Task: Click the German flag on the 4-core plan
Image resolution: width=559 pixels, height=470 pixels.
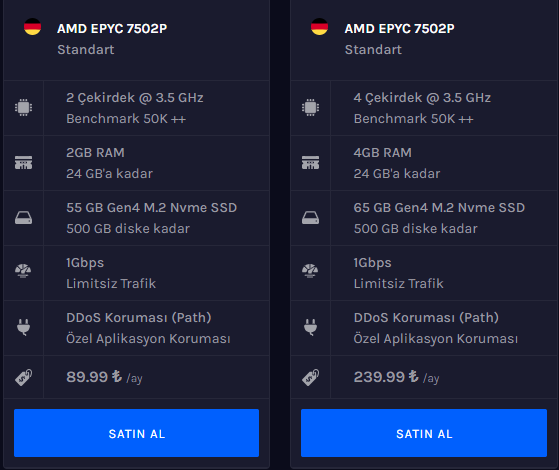Action: [319, 27]
